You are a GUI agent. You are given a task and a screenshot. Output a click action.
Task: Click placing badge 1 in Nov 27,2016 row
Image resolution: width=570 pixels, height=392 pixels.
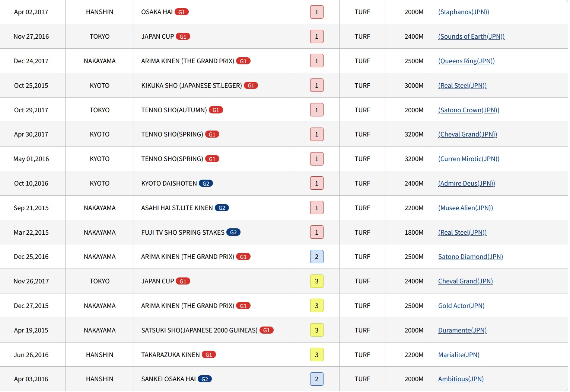(x=317, y=36)
